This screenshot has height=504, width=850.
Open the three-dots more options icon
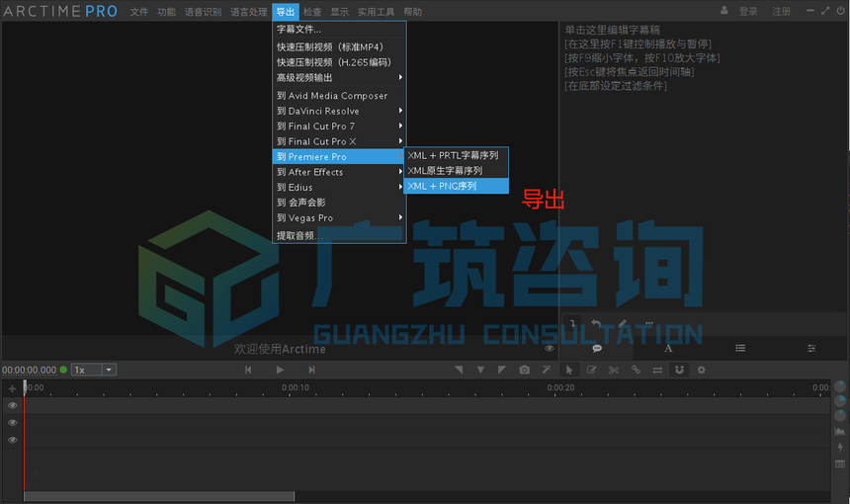click(x=649, y=323)
